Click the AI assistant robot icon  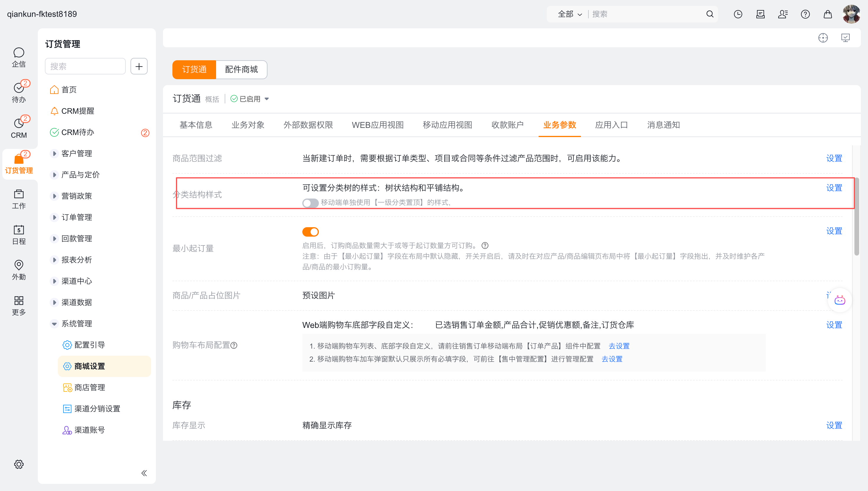[839, 300]
